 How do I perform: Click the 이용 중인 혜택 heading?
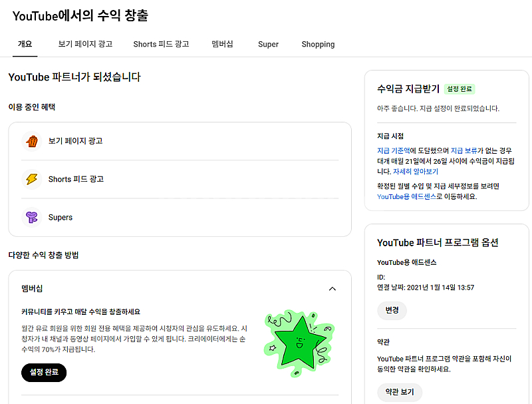pyautogui.click(x=32, y=107)
